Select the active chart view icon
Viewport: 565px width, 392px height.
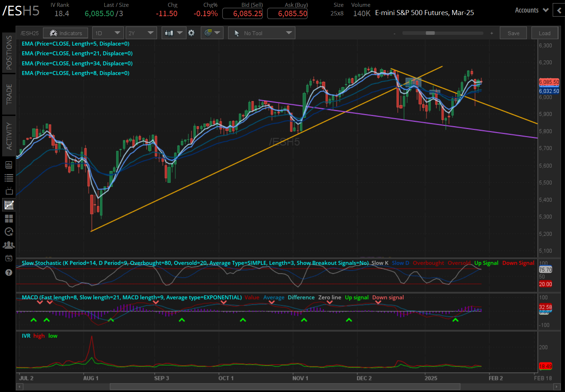coord(9,205)
